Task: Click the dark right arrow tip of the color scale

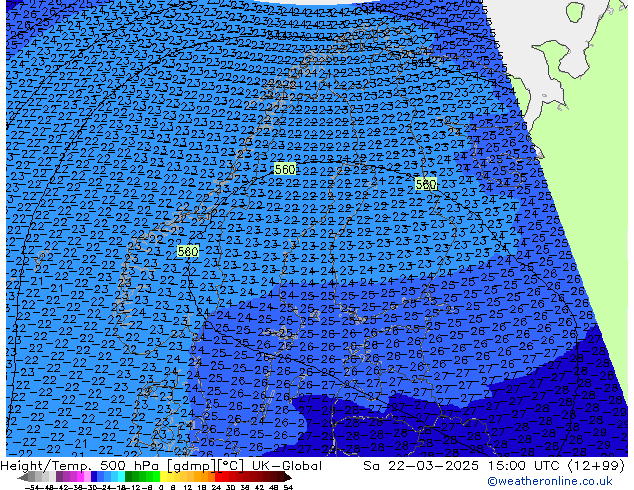Action: click(288, 477)
